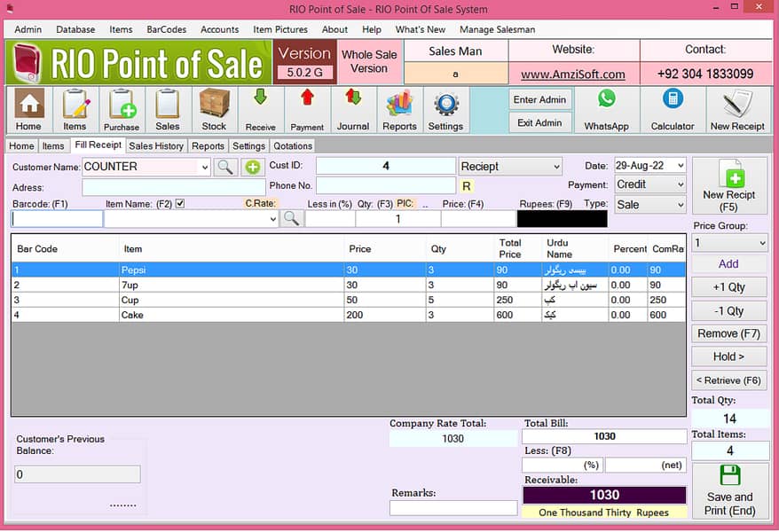
Task: Click the Price (F4) input field
Action: (x=478, y=219)
